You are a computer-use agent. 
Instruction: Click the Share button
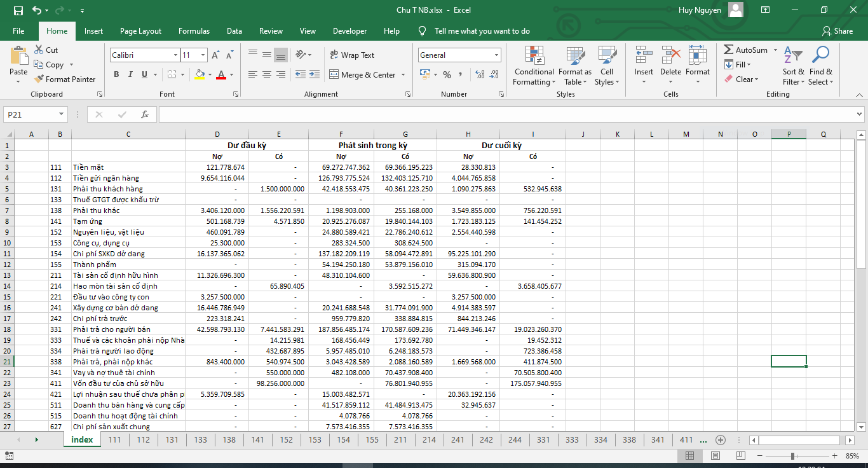[837, 31]
